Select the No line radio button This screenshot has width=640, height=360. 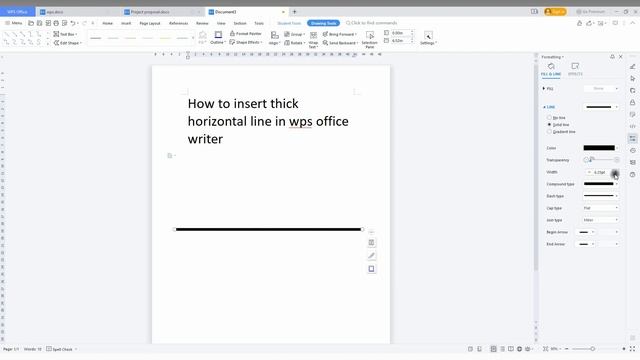549,118
